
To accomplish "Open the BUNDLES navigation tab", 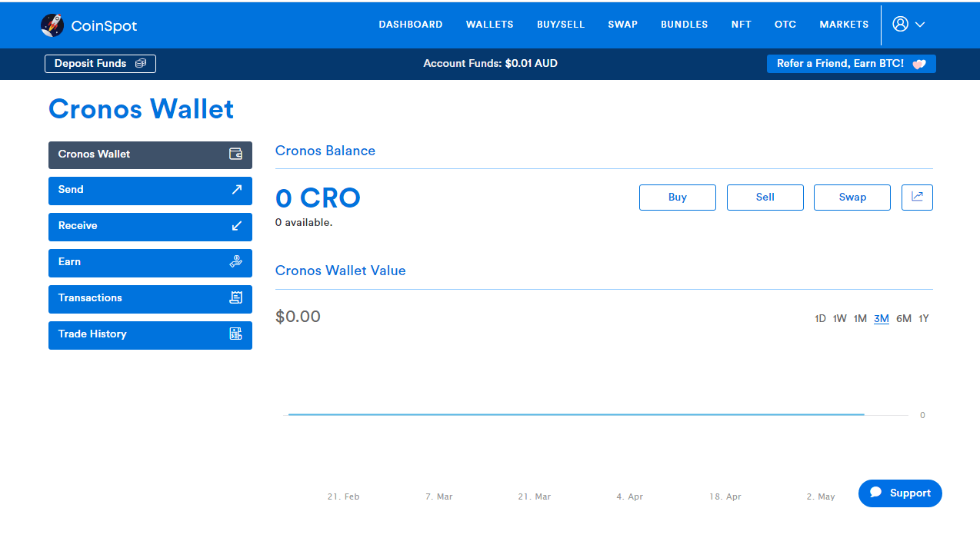I will point(684,24).
